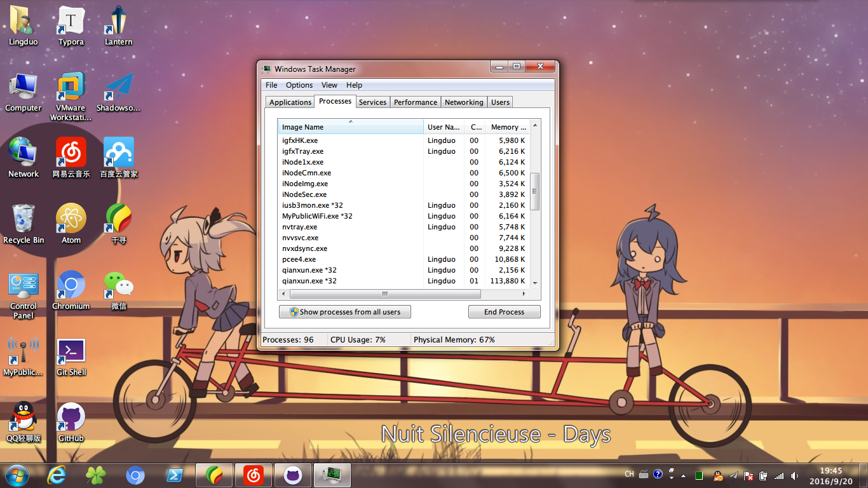Launch Internet Explorer from taskbar
The height and width of the screenshot is (488, 868).
tap(57, 475)
